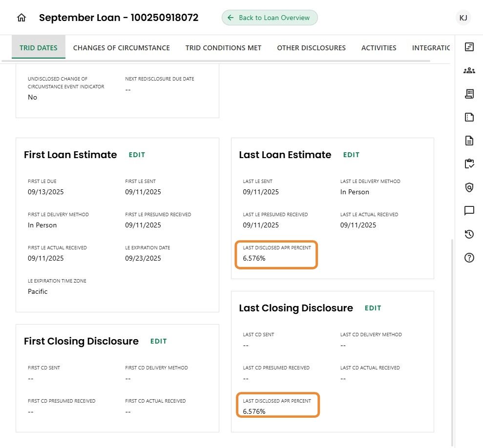Click the home icon
Viewport: 483px width, 448px height.
coord(21,18)
